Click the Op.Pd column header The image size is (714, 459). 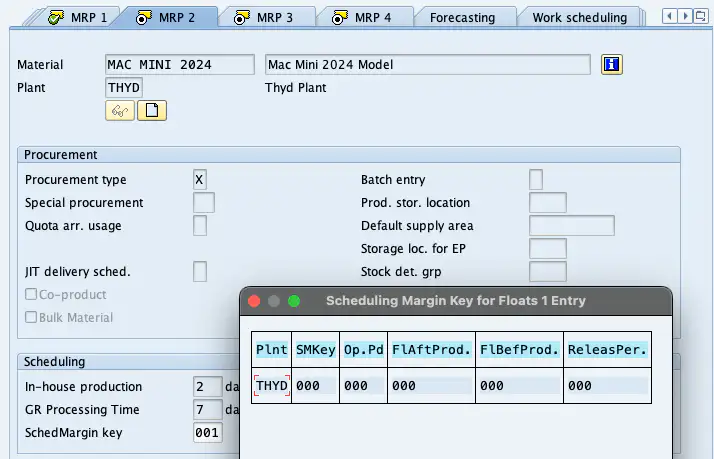[363, 350]
